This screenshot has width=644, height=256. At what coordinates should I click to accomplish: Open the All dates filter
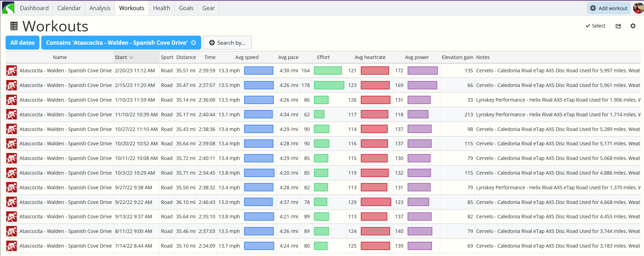click(23, 43)
